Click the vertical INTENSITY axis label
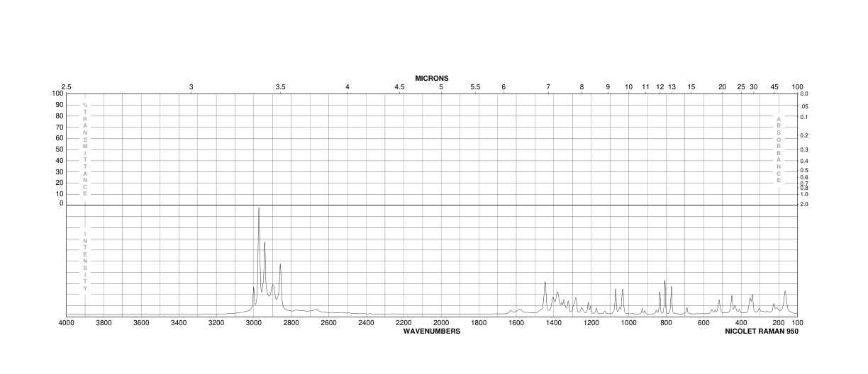Image resolution: width=868 pixels, height=374 pixels. [85, 261]
